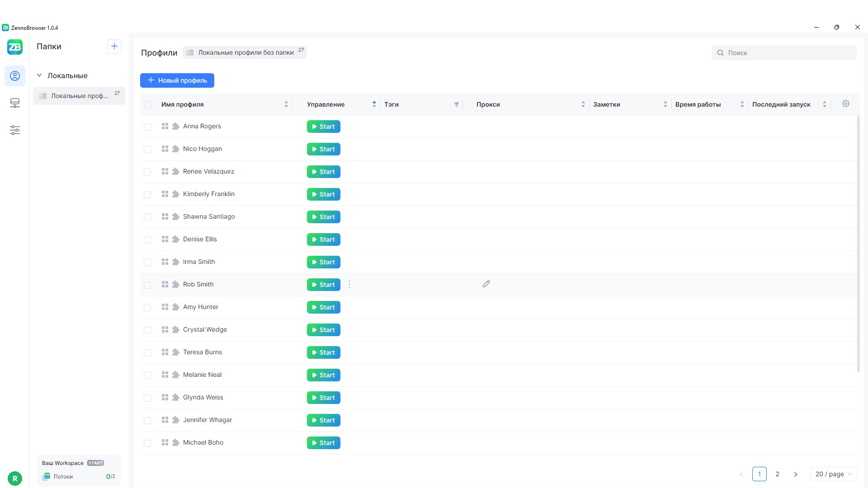Open the 20 / page dropdown
Screen dimensions: 868x488
point(834,474)
